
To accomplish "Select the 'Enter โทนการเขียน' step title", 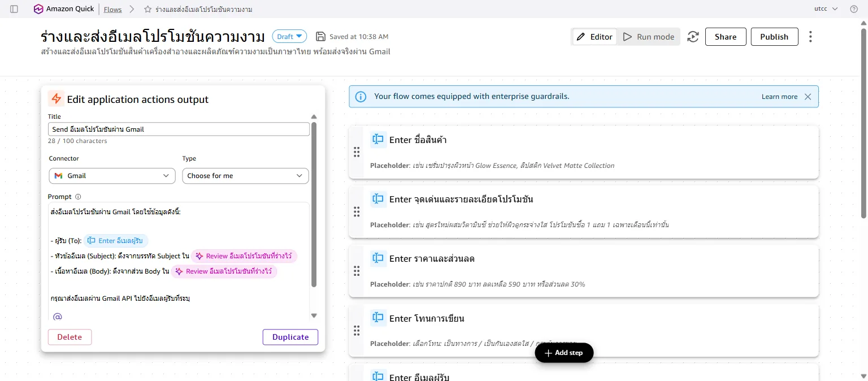I will (427, 318).
